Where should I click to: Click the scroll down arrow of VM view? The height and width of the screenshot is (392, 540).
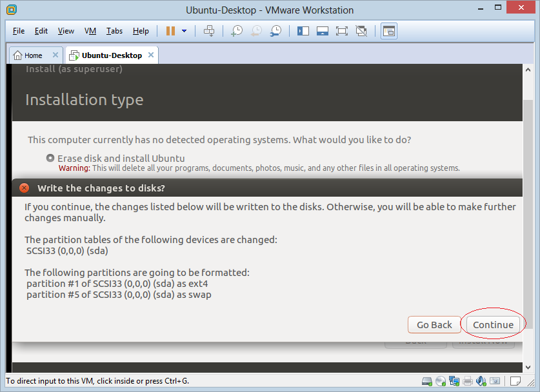click(x=528, y=367)
